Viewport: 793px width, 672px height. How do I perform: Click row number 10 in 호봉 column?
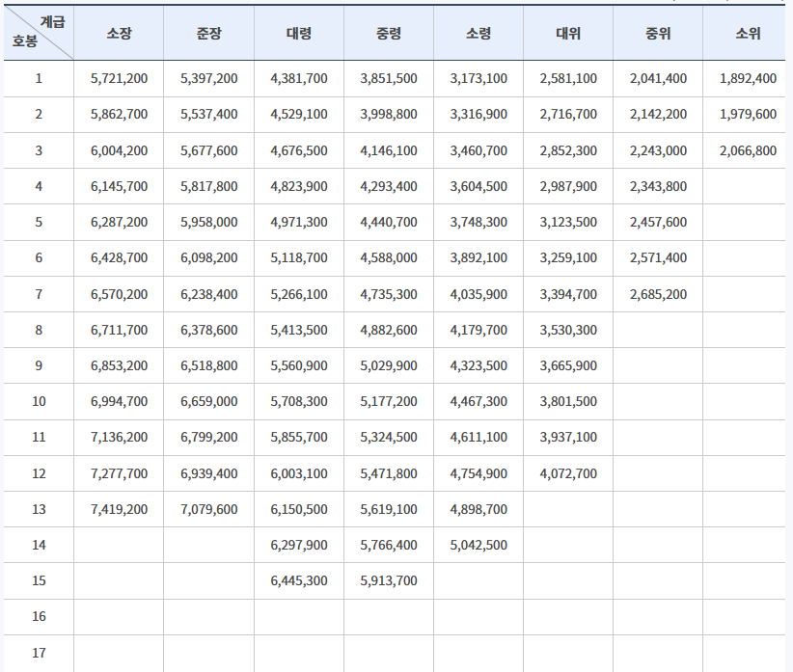point(39,402)
